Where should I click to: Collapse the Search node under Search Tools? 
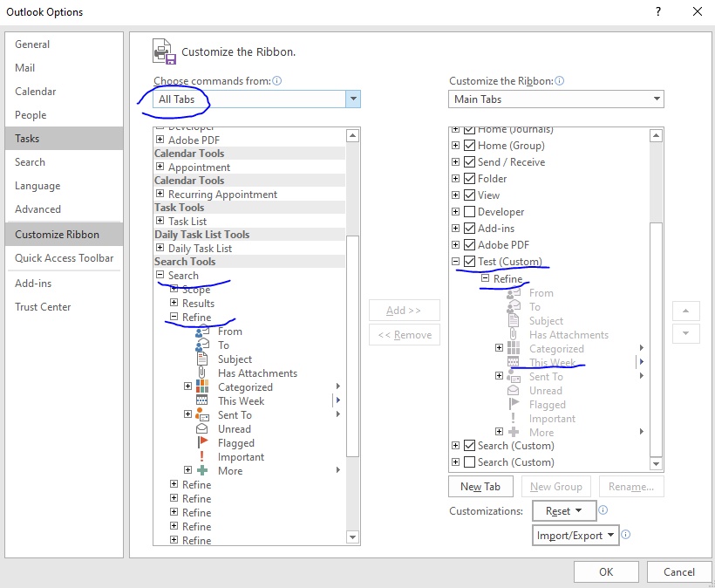click(160, 275)
